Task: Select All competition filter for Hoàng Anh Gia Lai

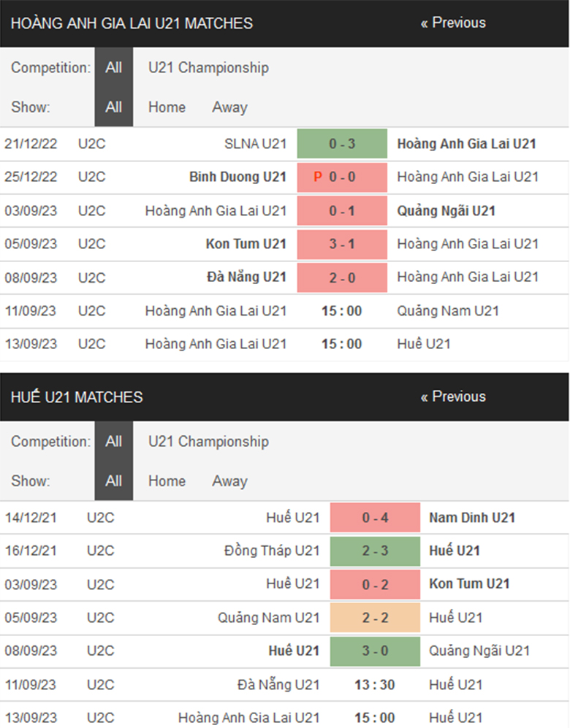Action: [113, 67]
